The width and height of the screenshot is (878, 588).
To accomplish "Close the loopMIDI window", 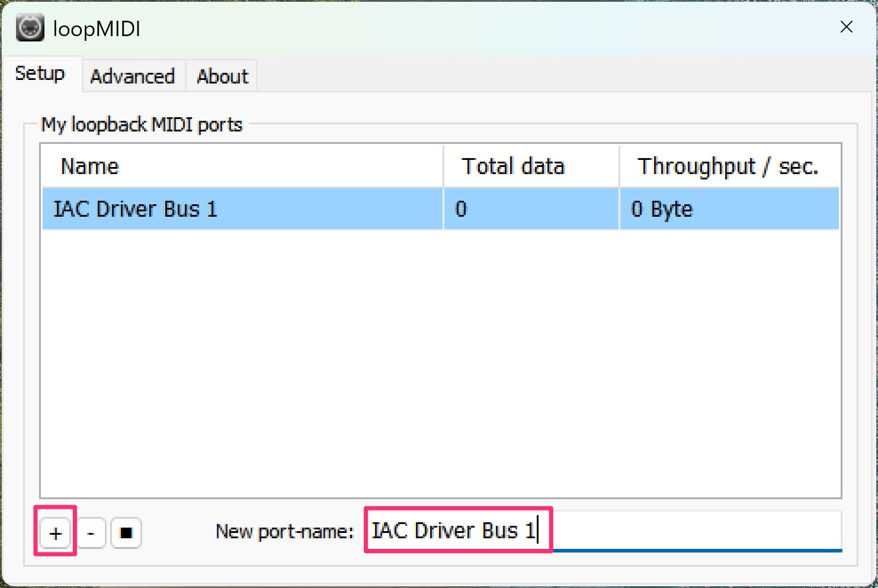I will pyautogui.click(x=846, y=27).
